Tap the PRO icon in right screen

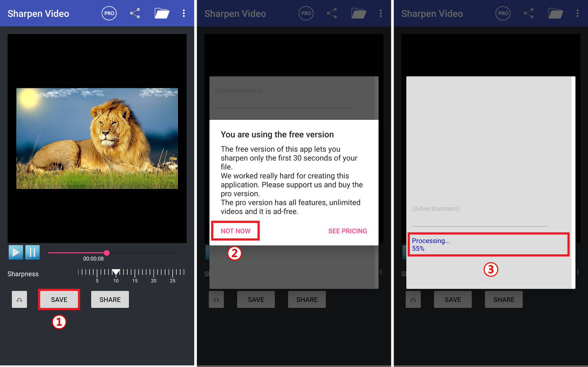click(503, 13)
